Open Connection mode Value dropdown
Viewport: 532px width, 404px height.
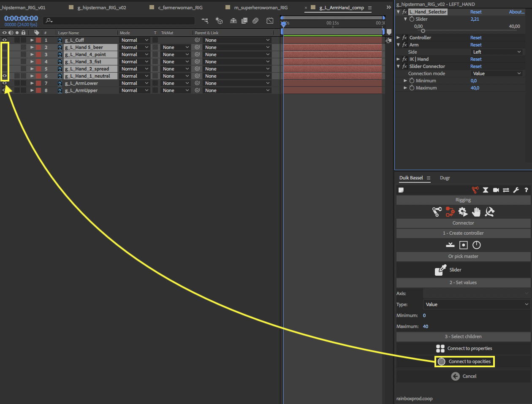[x=497, y=73]
